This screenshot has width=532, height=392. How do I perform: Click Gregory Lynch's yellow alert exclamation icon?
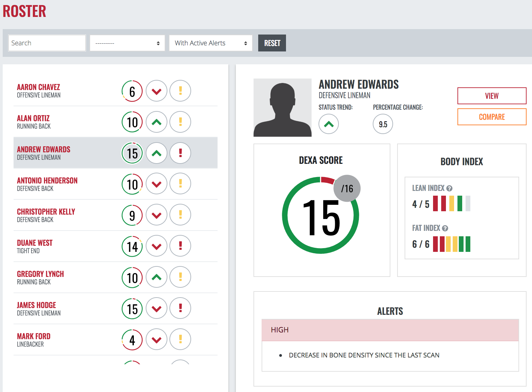180,277
